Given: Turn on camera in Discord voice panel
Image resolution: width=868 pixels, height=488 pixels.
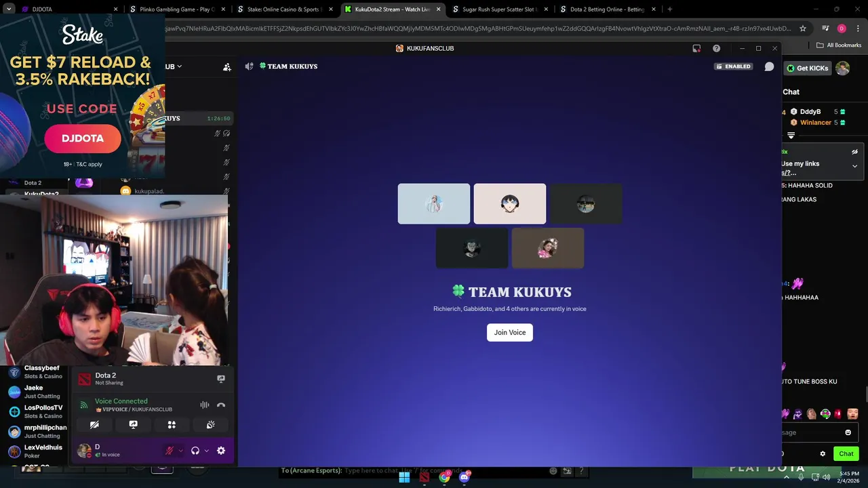Looking at the screenshot, I should click(94, 424).
